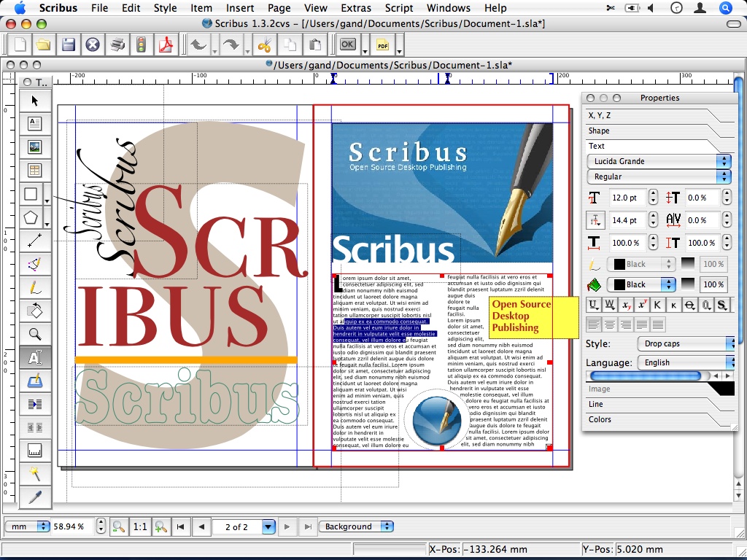Screen dimensions: 747x560
Task: Select the Rotate Item tool
Action: click(34, 311)
